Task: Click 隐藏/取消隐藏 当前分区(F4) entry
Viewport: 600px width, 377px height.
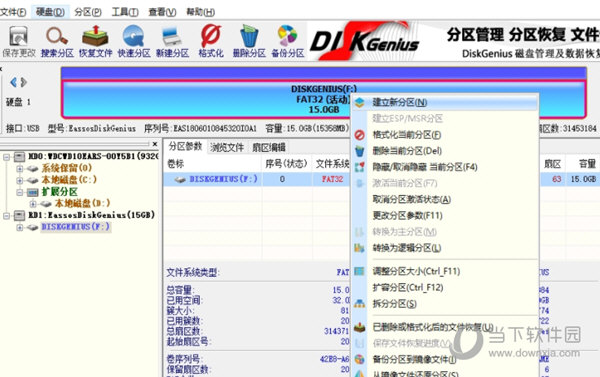Action: click(x=445, y=167)
